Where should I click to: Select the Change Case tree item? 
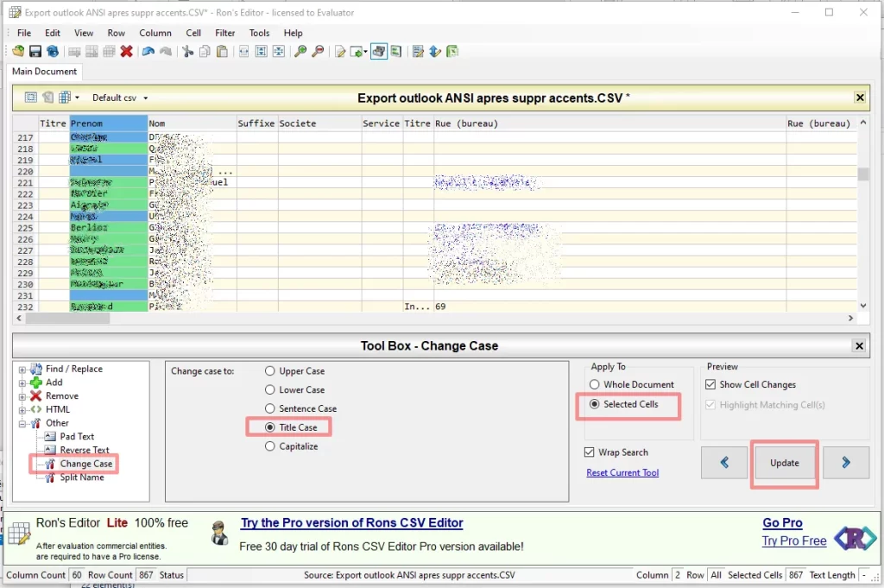[x=85, y=464]
